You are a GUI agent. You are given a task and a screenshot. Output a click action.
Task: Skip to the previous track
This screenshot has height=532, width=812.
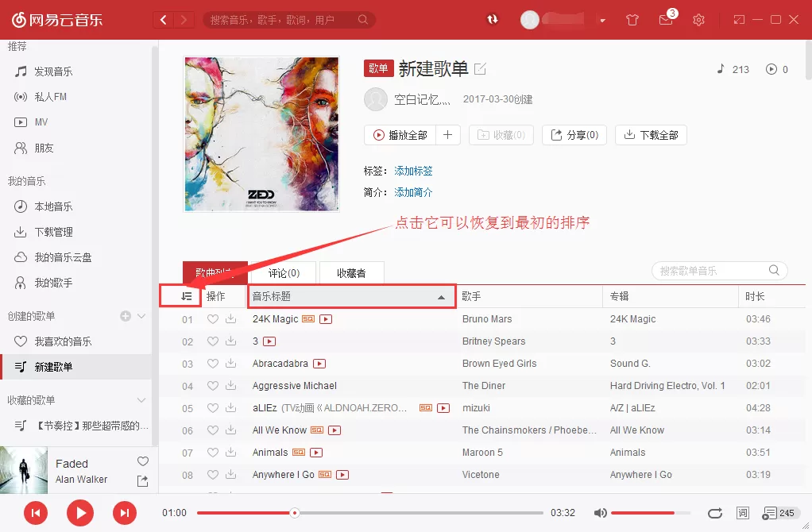click(x=36, y=513)
